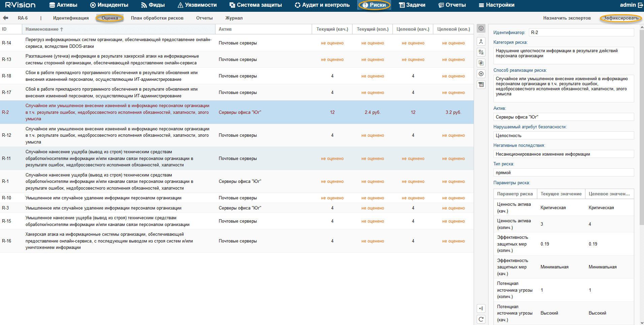This screenshot has height=325, width=644.
Task: Open the Система защиты menu
Action: tap(256, 5)
